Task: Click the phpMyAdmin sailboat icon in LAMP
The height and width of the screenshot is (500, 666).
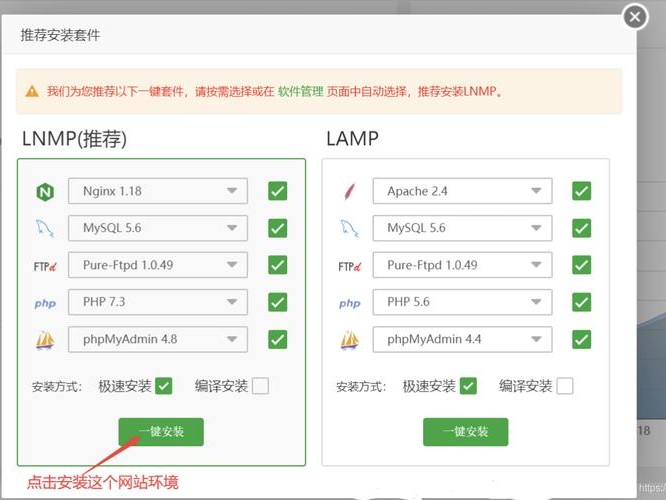Action: 350,340
